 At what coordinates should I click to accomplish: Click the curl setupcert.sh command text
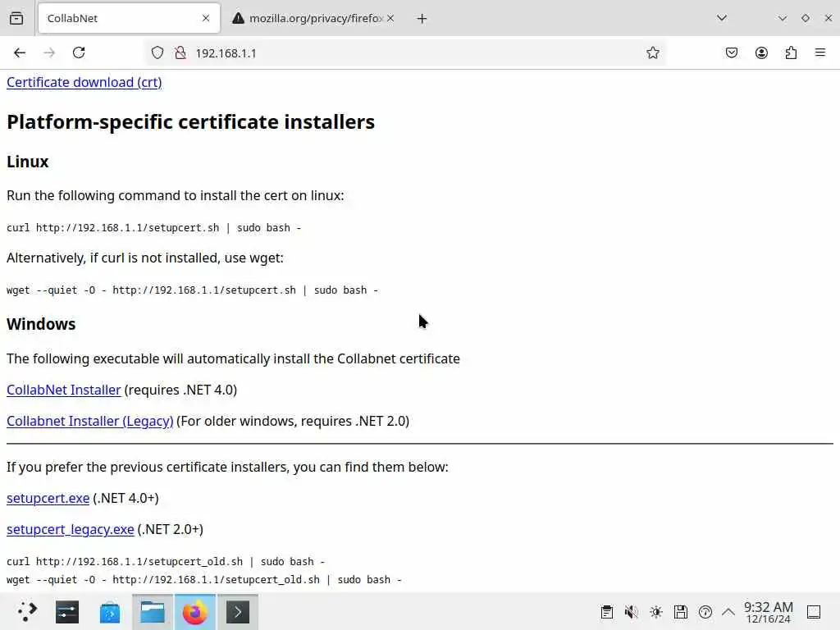tap(153, 228)
